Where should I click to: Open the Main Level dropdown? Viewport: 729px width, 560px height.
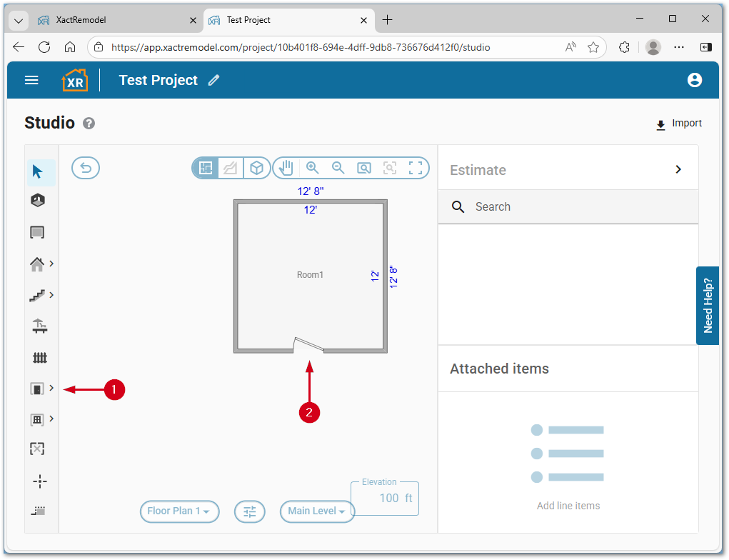pyautogui.click(x=317, y=511)
